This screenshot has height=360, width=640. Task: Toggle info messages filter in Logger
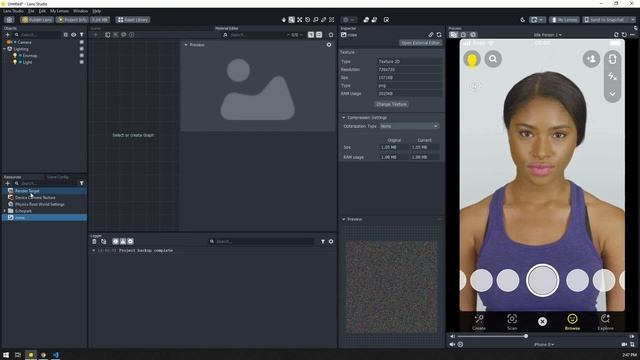pos(116,242)
